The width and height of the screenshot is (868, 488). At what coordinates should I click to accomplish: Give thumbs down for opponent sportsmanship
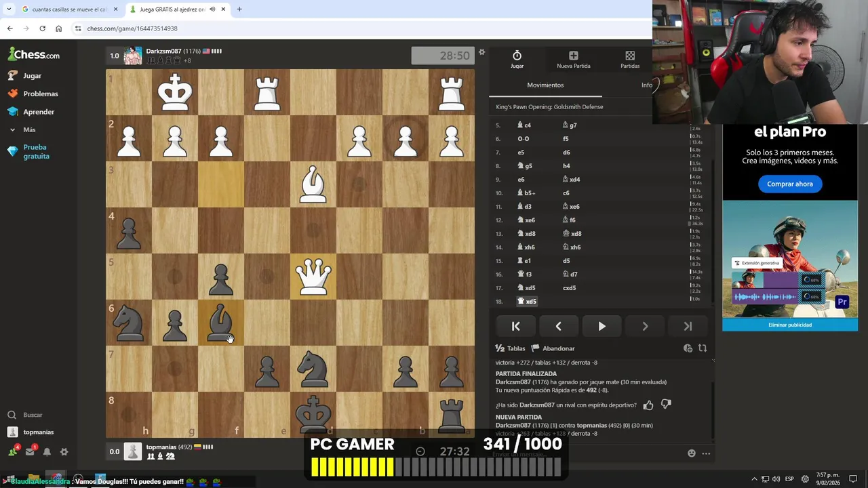coord(666,405)
